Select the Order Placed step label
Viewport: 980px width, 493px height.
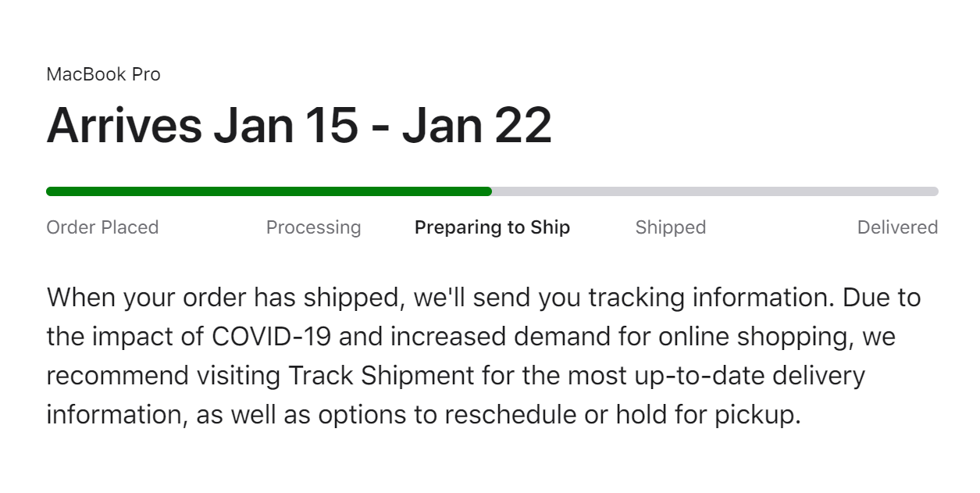tap(102, 227)
